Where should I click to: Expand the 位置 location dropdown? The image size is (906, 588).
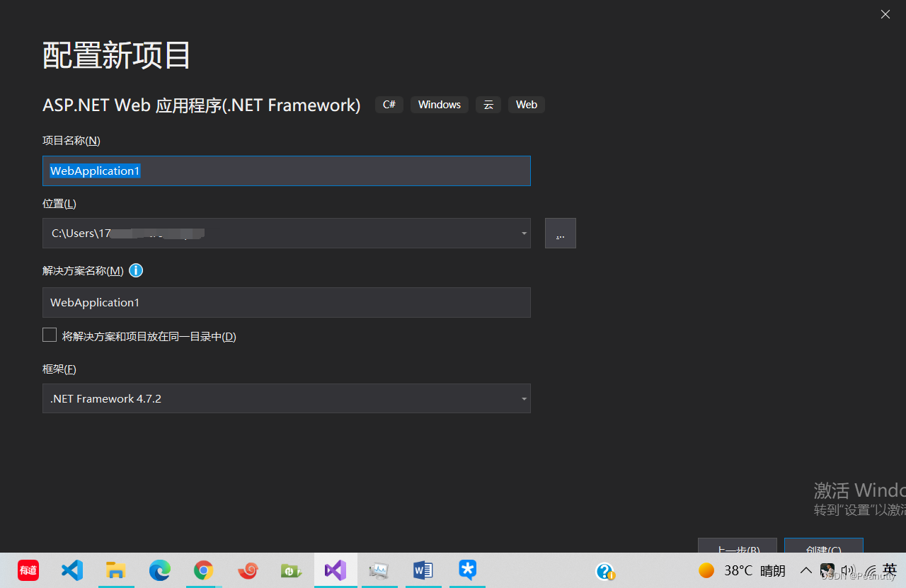click(524, 233)
